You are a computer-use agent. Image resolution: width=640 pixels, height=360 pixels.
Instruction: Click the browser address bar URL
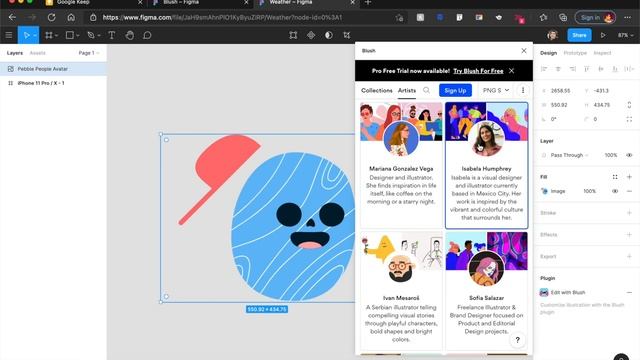coord(222,18)
